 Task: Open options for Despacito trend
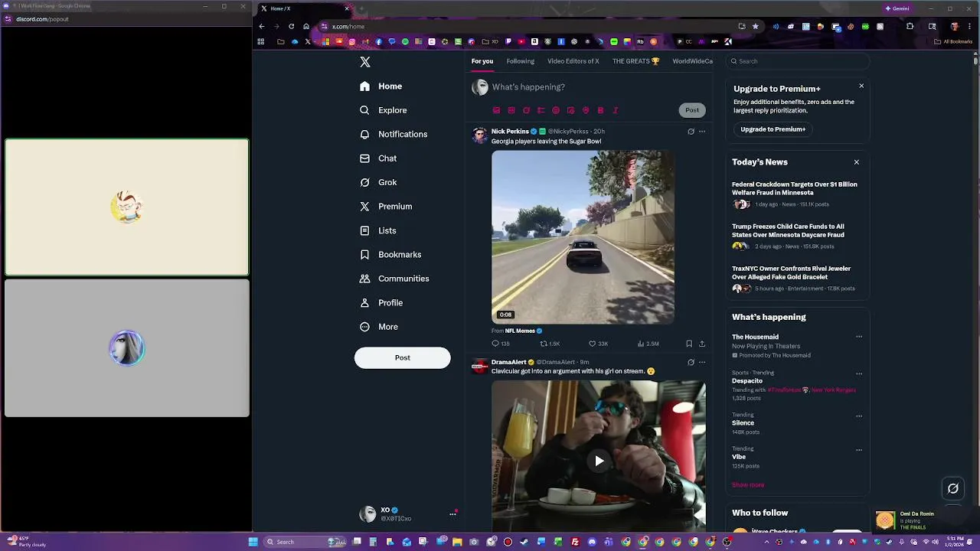pos(859,373)
